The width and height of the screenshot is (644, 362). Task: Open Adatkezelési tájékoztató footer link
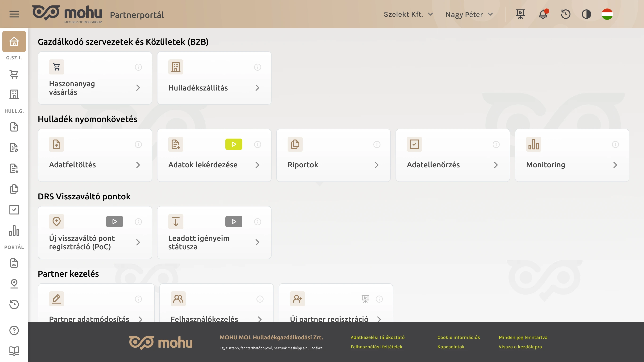pos(377,337)
